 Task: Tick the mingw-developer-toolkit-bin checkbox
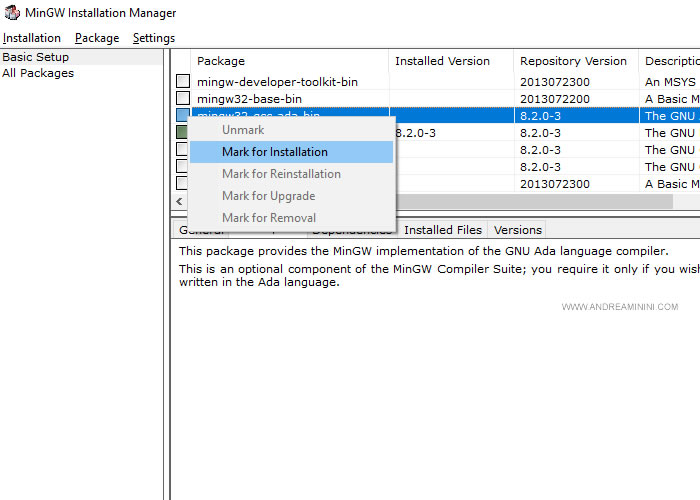coord(182,81)
